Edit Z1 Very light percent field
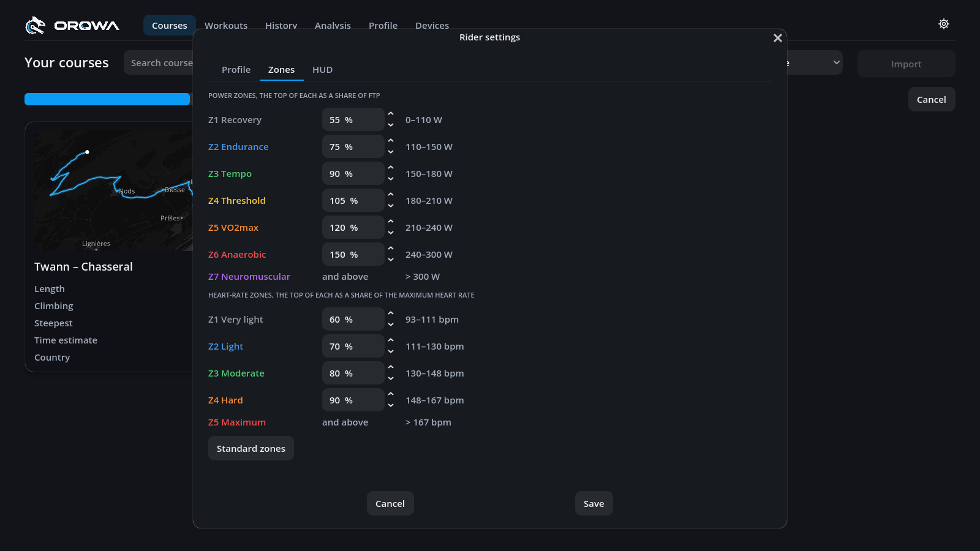Image resolution: width=980 pixels, height=551 pixels. pos(353,320)
